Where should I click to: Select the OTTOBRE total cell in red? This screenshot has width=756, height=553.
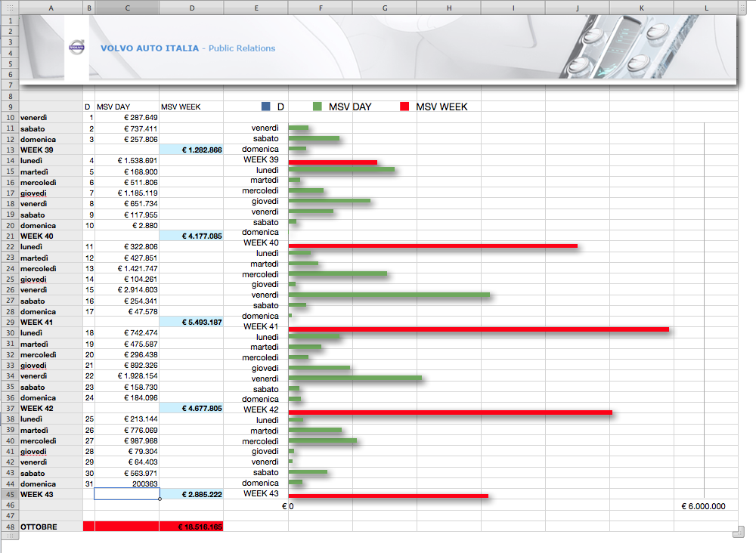(191, 527)
